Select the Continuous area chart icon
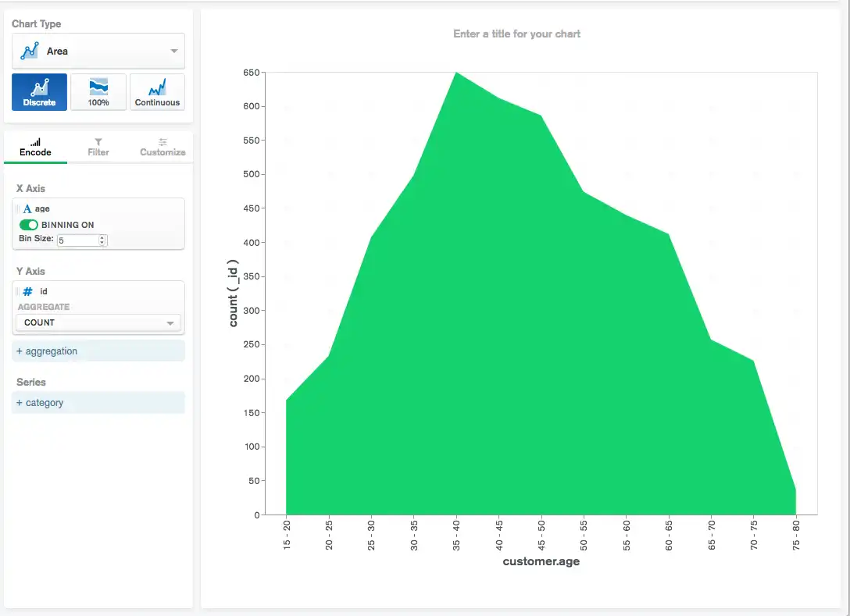 click(x=156, y=91)
